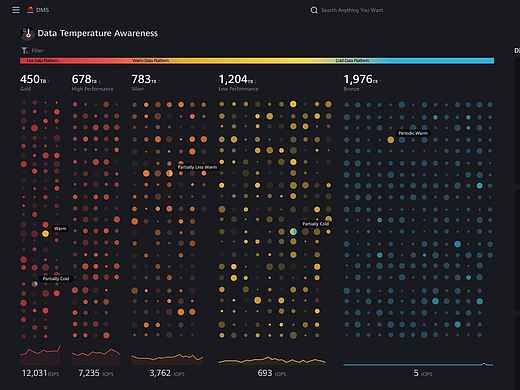This screenshot has height=390, width=520.
Task: Click the 1,976 TB Bronze value
Action: [361, 79]
